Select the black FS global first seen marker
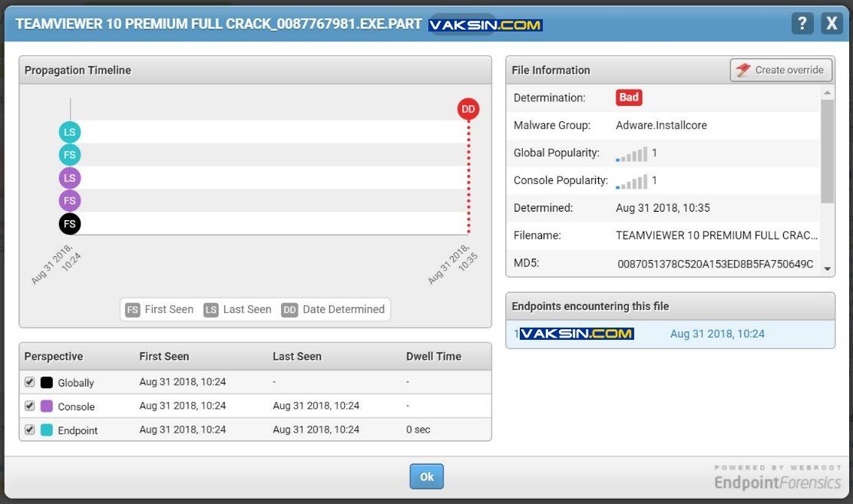853x504 pixels. pos(70,223)
